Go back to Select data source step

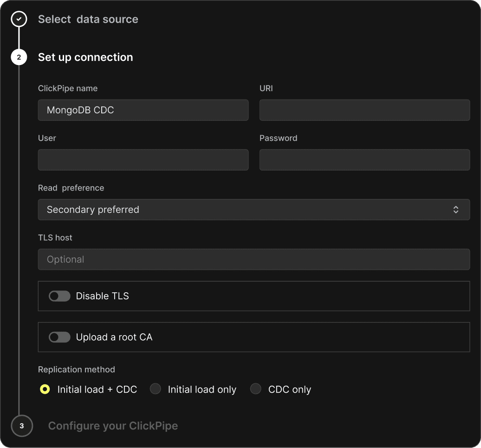point(88,20)
